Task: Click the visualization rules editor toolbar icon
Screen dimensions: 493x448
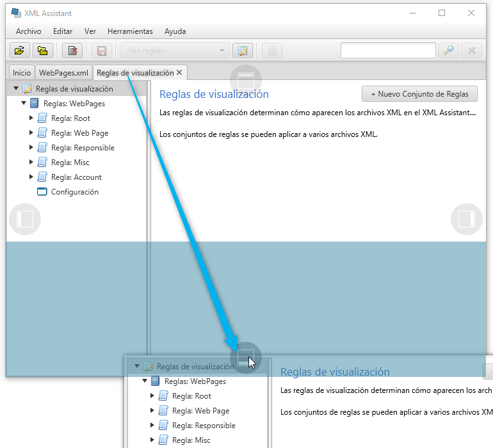Action: click(x=242, y=51)
